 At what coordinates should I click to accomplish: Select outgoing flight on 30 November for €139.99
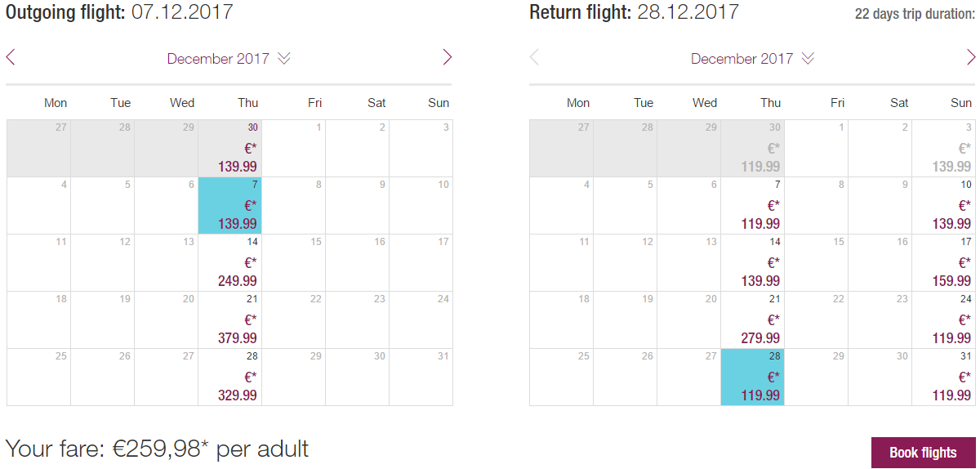[x=230, y=149]
